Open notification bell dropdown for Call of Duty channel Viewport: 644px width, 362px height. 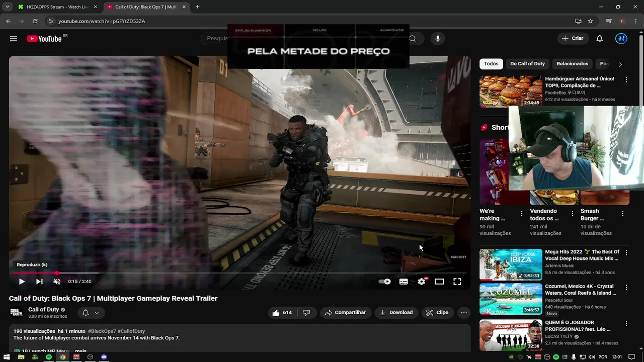click(x=91, y=313)
